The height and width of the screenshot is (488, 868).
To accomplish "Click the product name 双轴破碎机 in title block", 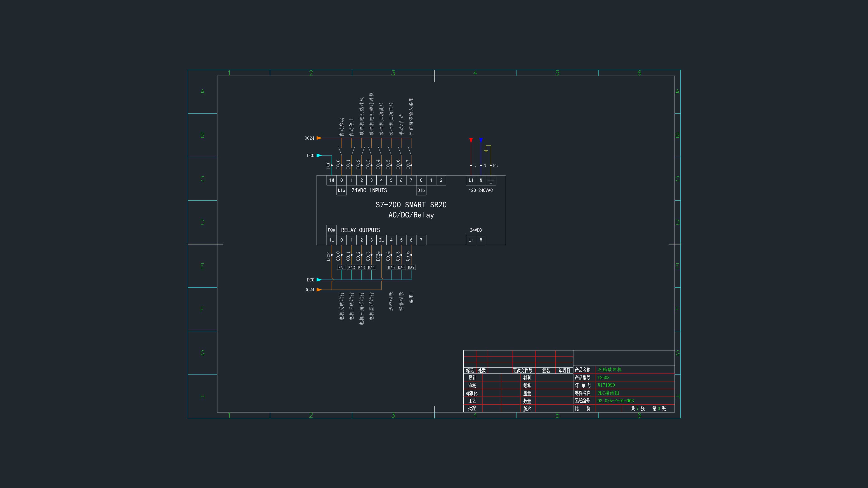I will [x=610, y=370].
